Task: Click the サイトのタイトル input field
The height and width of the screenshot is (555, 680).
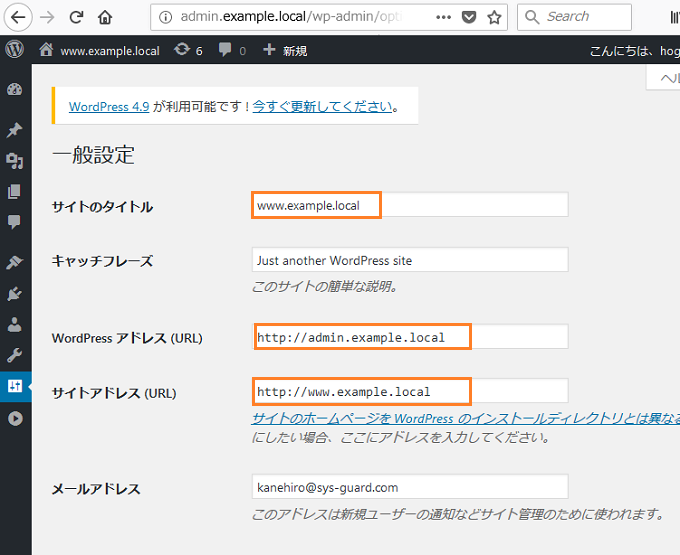Action: tap(410, 205)
